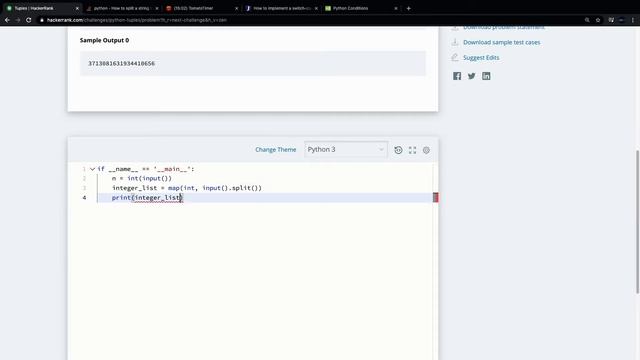This screenshot has width=640, height=360.
Task: Bookmark page with the star icon
Action: (598, 20)
